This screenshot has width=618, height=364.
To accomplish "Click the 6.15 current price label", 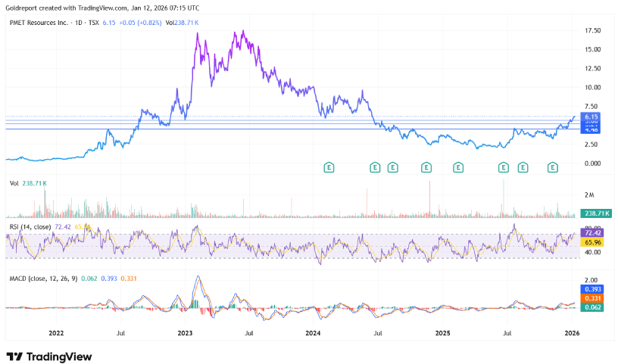I will click(590, 117).
